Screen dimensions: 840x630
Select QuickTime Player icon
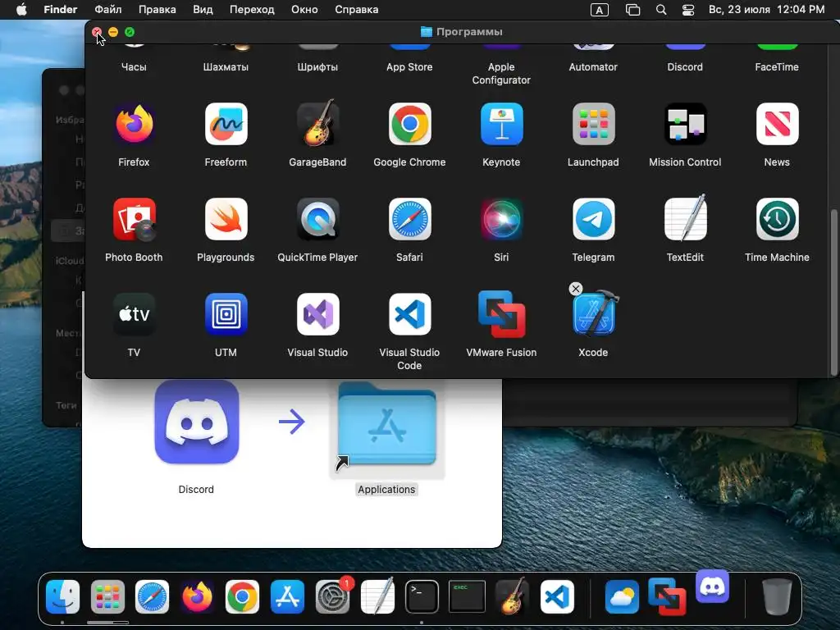(317, 219)
